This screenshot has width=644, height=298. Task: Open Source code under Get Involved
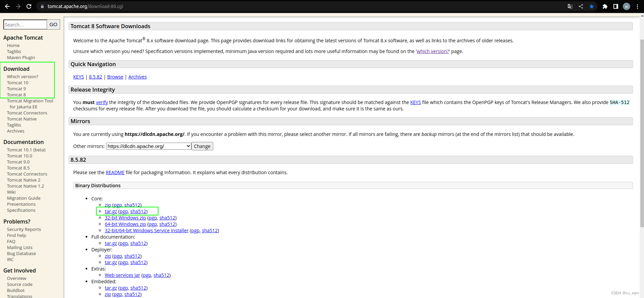pyautogui.click(x=20, y=284)
